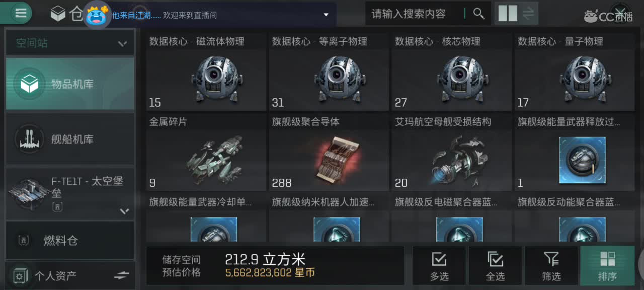Viewport: 644px width, 290px height.
Task: Click the search magnifier icon
Action: [x=478, y=14]
